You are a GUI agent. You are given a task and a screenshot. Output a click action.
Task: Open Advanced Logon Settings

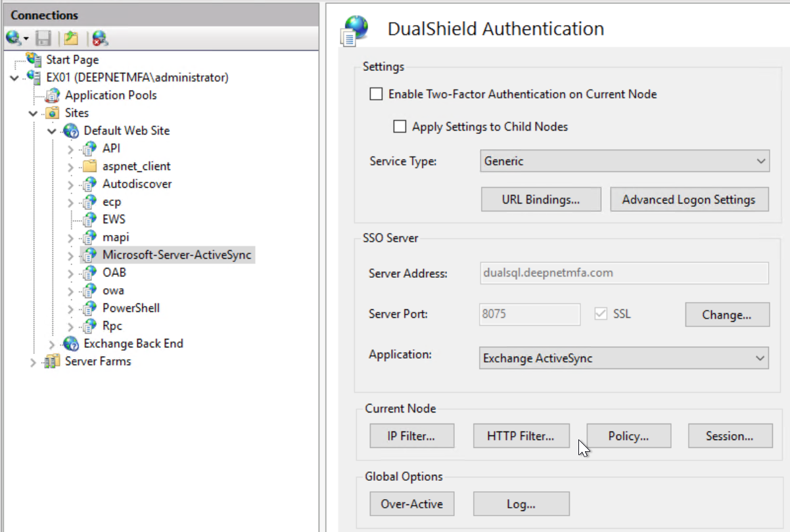689,200
